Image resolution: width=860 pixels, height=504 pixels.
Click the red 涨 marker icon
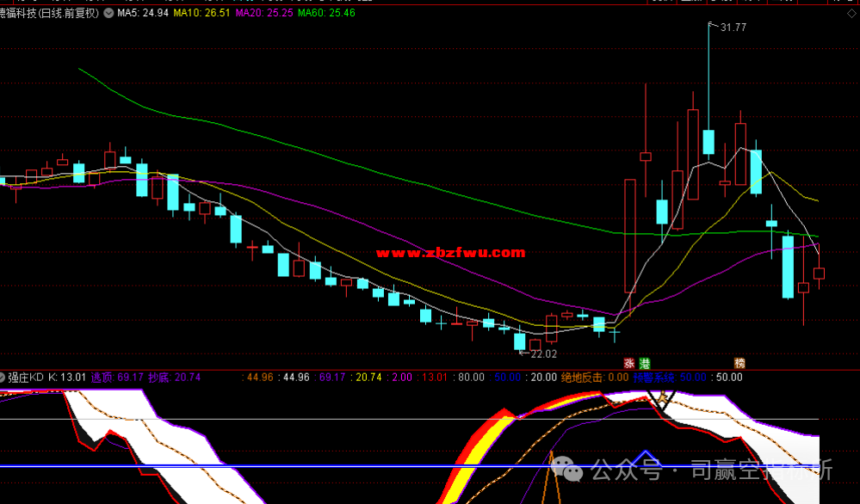pyautogui.click(x=629, y=363)
